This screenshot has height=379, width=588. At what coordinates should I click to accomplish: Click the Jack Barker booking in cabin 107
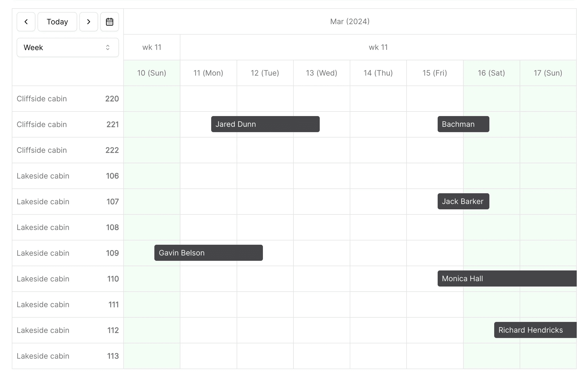coord(463,202)
